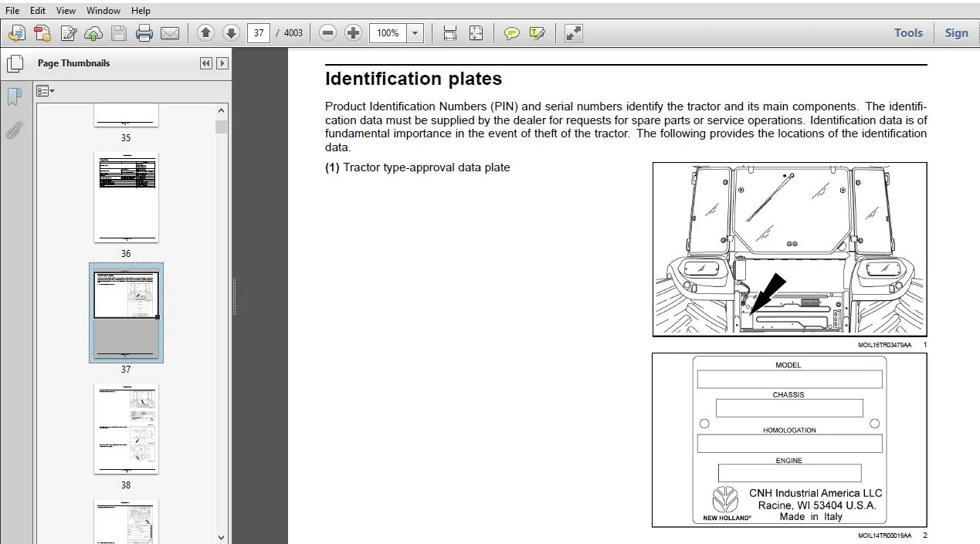Click the "MOIL14TR00019AA" figure caption
Screen dimensions: 980x544
pos(884,536)
